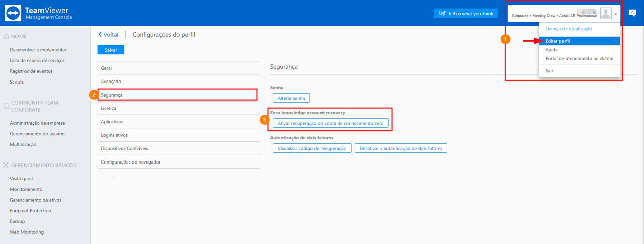Click 'Desativar a autenticação de dois fatores'
Screen dimensions: 644x244
[x=401, y=148]
